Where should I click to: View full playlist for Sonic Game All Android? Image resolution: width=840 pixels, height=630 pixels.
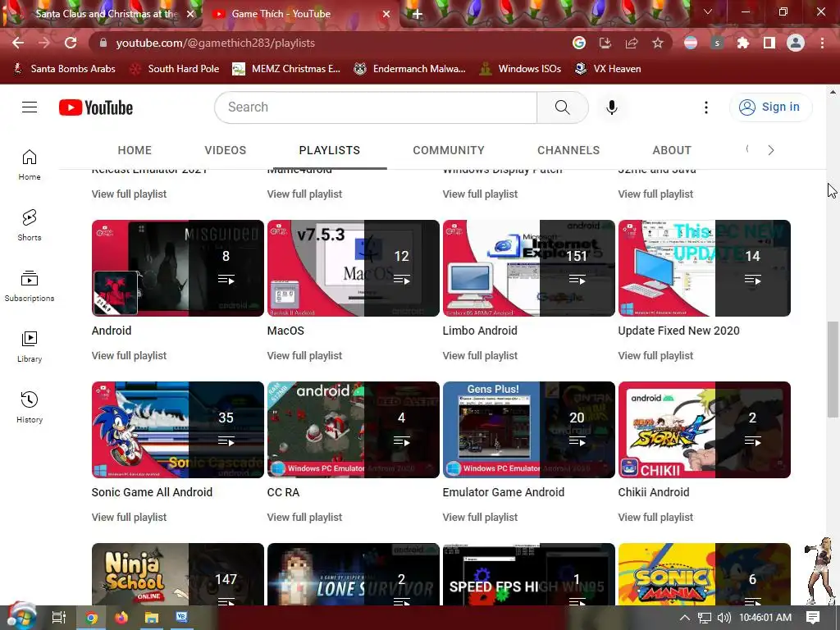[129, 518]
